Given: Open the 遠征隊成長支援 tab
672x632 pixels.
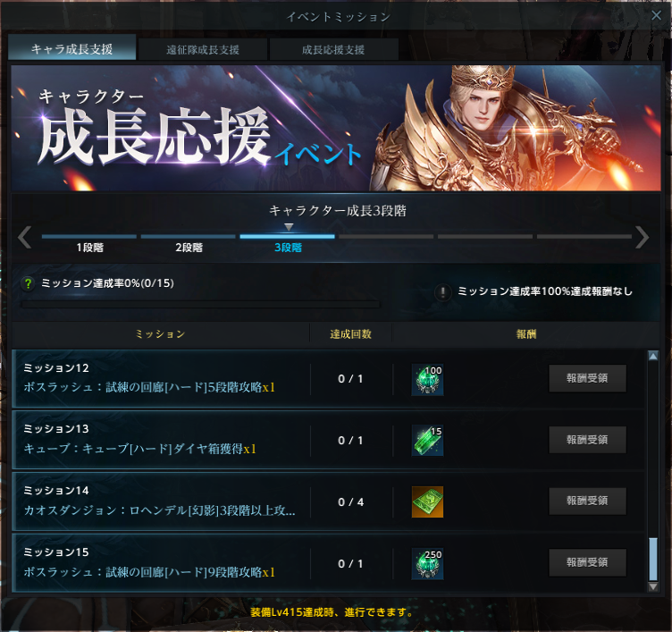Looking at the screenshot, I should pos(203,50).
